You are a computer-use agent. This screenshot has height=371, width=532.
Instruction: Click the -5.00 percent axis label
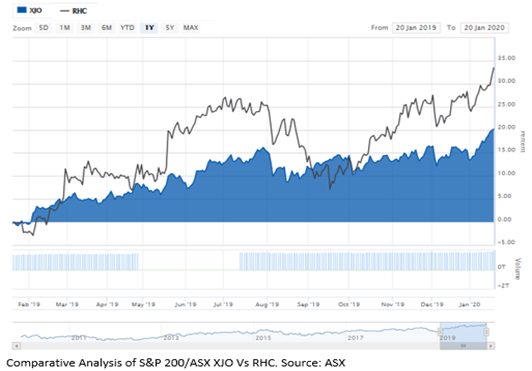tap(506, 242)
